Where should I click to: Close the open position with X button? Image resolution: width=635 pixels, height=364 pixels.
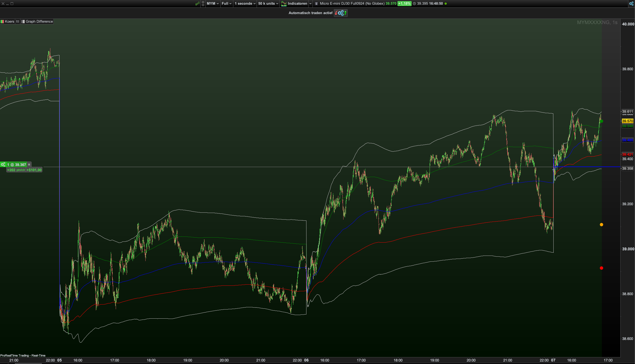click(29, 165)
